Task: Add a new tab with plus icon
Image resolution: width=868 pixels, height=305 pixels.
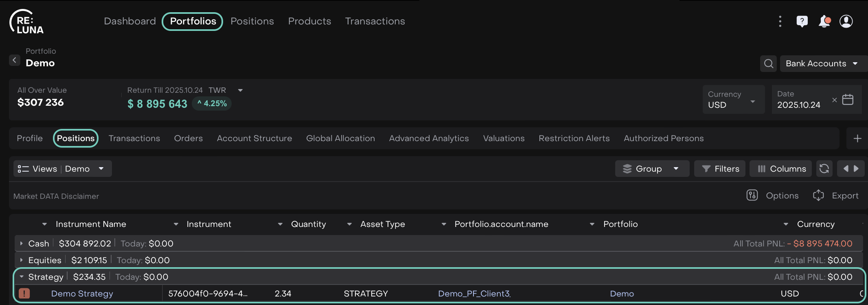Action: pyautogui.click(x=857, y=139)
